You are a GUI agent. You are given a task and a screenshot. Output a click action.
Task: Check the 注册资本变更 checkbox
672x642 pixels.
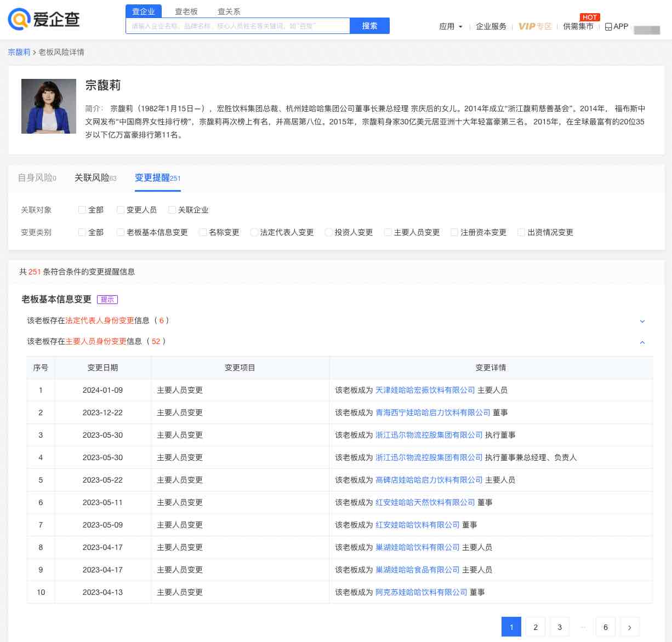(x=454, y=232)
